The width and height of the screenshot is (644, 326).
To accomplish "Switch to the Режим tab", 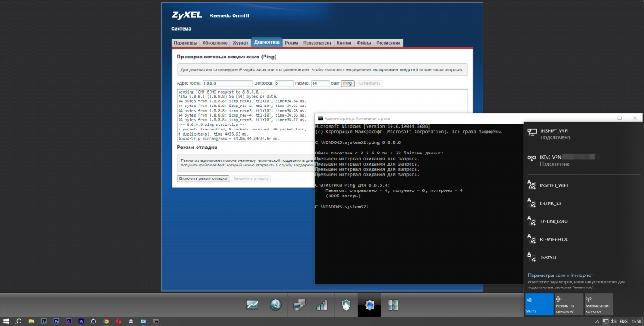I will click(291, 43).
